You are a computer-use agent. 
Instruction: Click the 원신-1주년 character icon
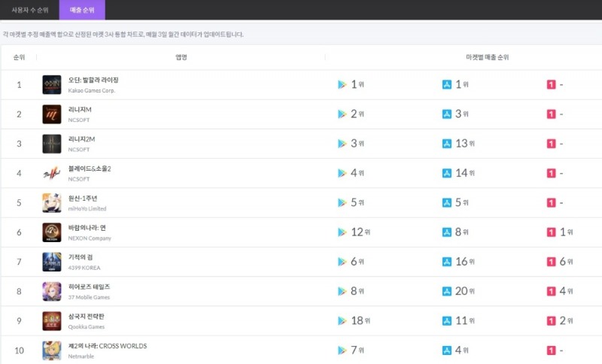[52, 203]
